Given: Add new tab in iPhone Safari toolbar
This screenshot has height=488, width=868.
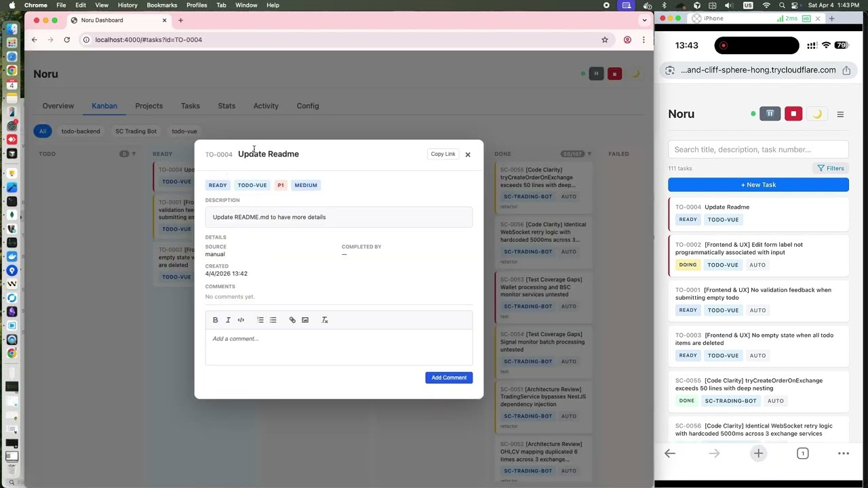Looking at the screenshot, I should coord(758,453).
